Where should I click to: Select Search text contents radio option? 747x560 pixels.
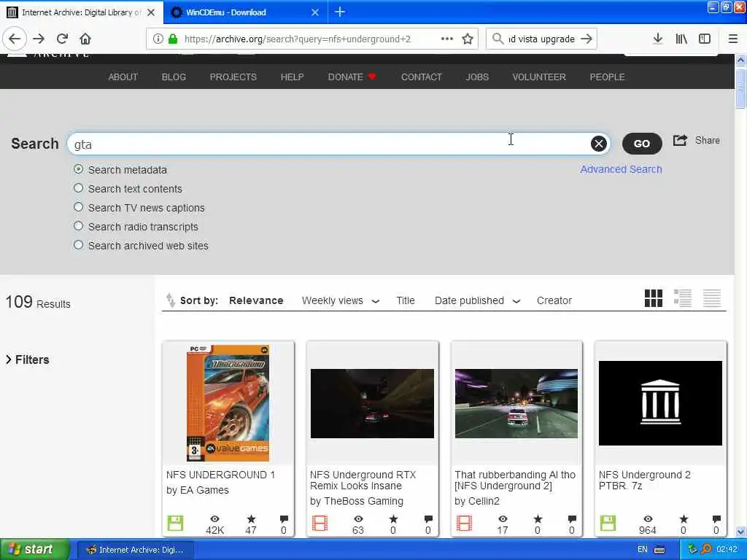coord(79,188)
